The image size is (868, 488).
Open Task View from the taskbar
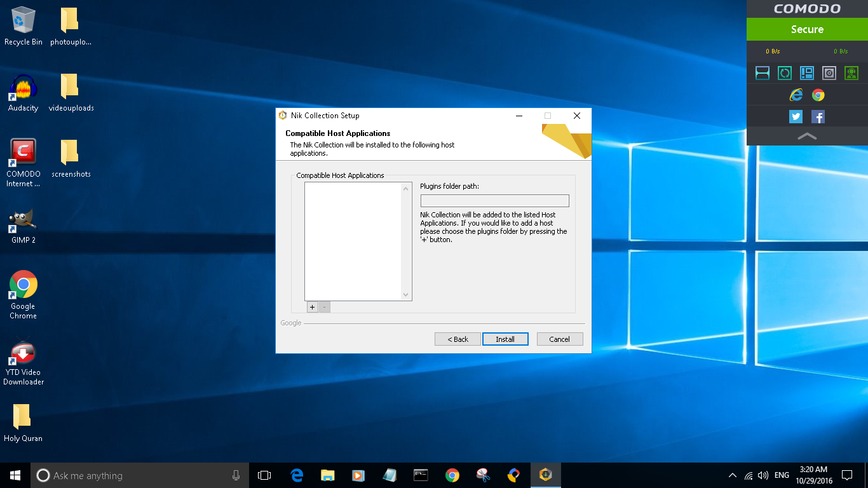pos(264,475)
